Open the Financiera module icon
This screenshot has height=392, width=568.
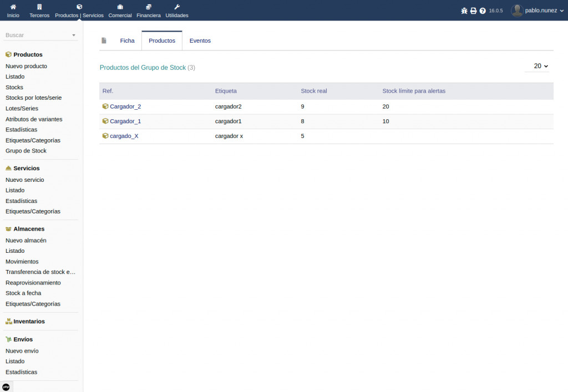click(149, 7)
